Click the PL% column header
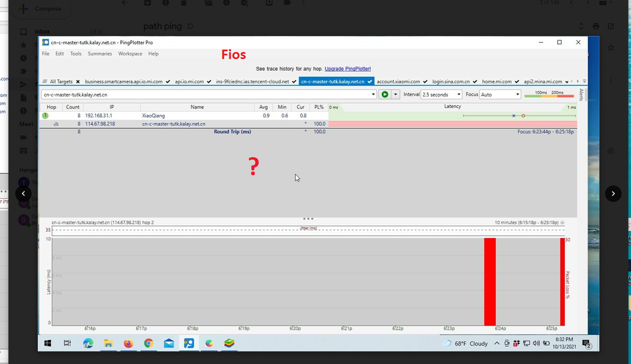Viewport: 631px width, 364px height. (x=319, y=107)
